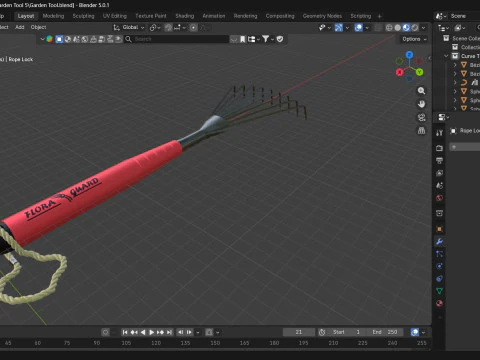The image size is (480, 360).
Task: Open the outliner editor type dropdown
Action: [443, 28]
